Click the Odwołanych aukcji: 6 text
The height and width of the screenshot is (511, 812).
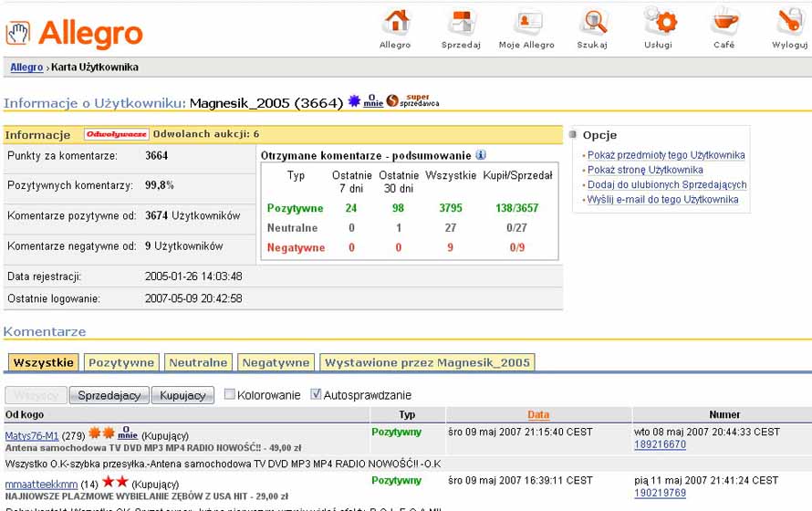pyautogui.click(x=206, y=134)
